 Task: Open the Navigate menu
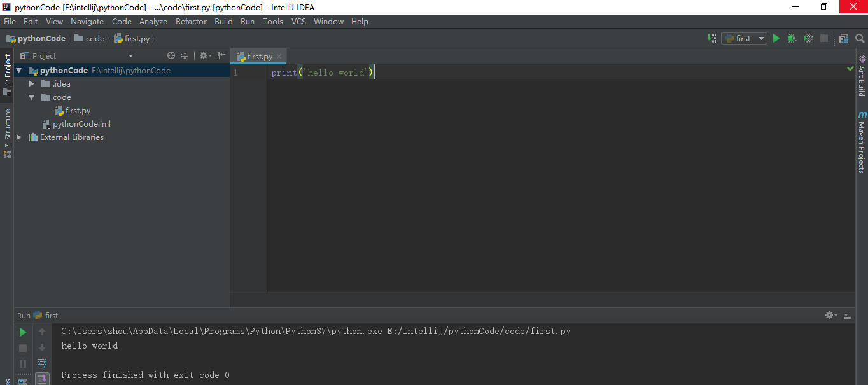87,21
